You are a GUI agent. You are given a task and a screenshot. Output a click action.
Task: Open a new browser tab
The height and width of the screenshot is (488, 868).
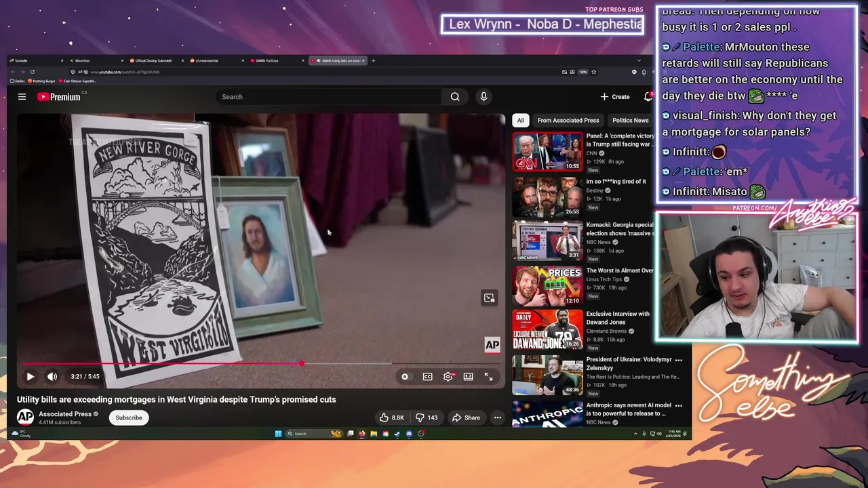373,60
